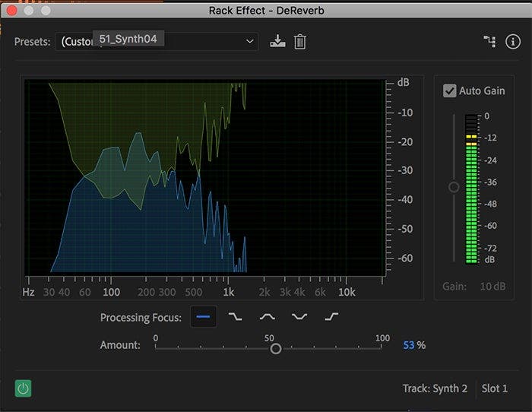Click the Amount slider handle
The height and width of the screenshot is (412, 532).
(x=276, y=348)
